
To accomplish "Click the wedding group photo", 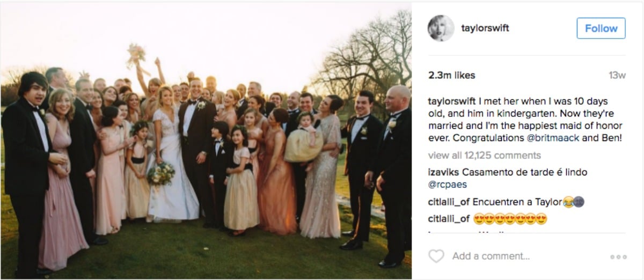I will pos(206,141).
